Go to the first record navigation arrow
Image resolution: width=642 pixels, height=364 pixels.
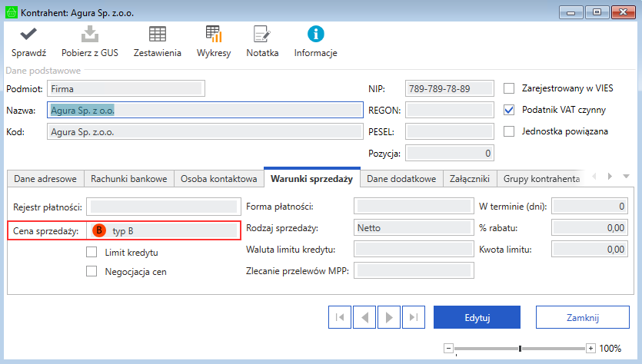coord(340,316)
